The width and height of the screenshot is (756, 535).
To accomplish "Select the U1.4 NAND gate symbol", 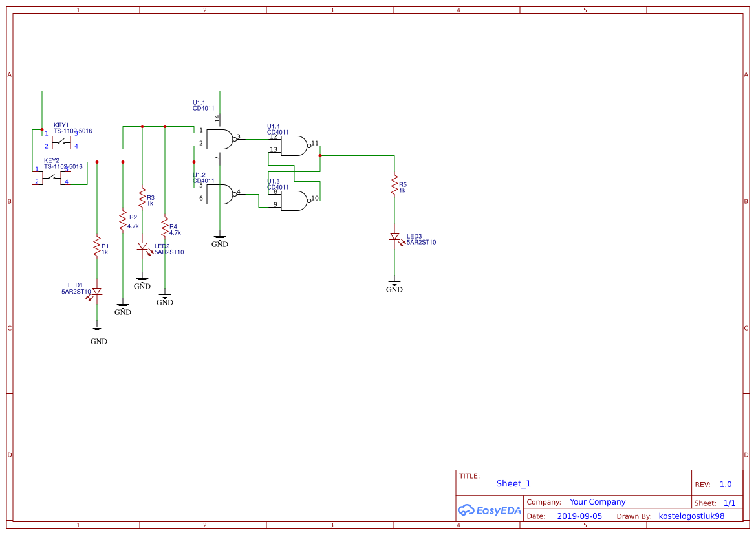I will (294, 146).
